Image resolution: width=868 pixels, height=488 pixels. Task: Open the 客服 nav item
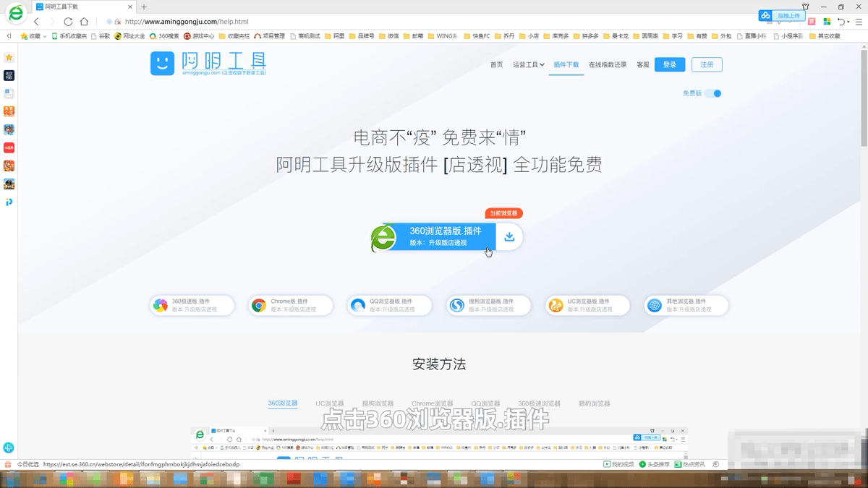pyautogui.click(x=643, y=65)
